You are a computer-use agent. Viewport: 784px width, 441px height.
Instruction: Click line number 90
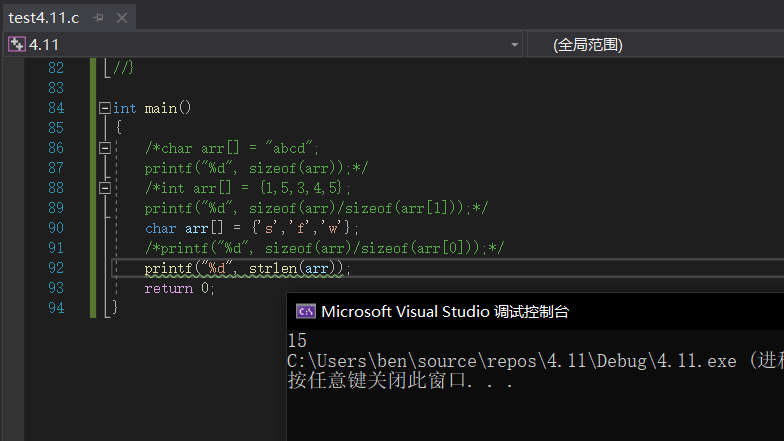(x=56, y=228)
